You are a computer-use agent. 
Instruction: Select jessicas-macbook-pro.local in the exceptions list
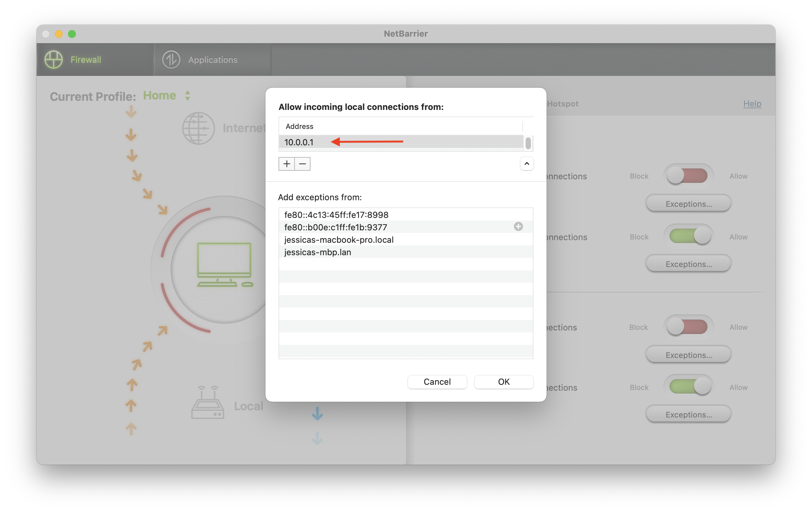[406, 239]
